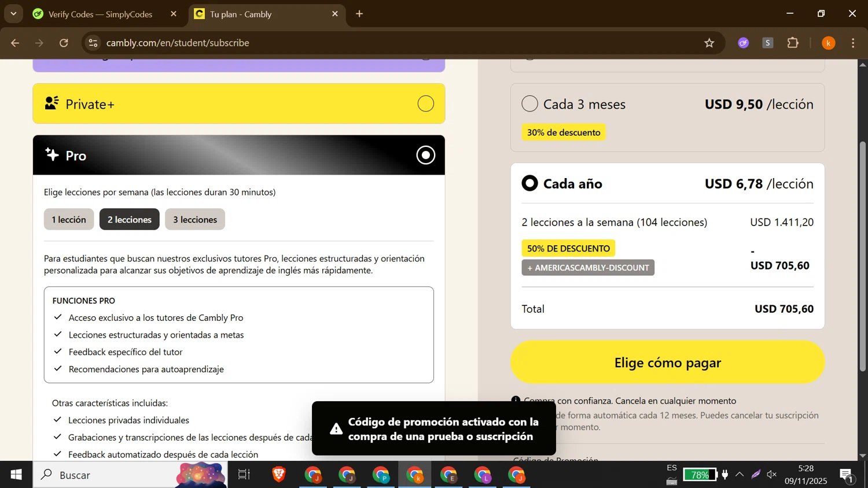Screen dimensions: 868x488
Task: Open the Chrome taskbar icon with E profile
Action: (x=449, y=475)
